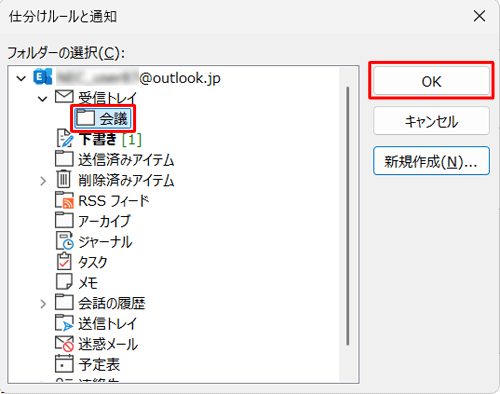
Task: Select the 予定表 folder label
Action: click(x=99, y=365)
